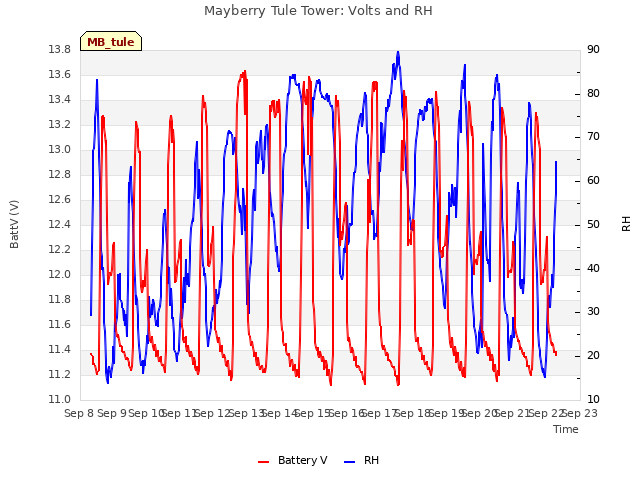The image size is (640, 480).
Task: Click the red Battery V legend swatch
Action: click(x=264, y=462)
